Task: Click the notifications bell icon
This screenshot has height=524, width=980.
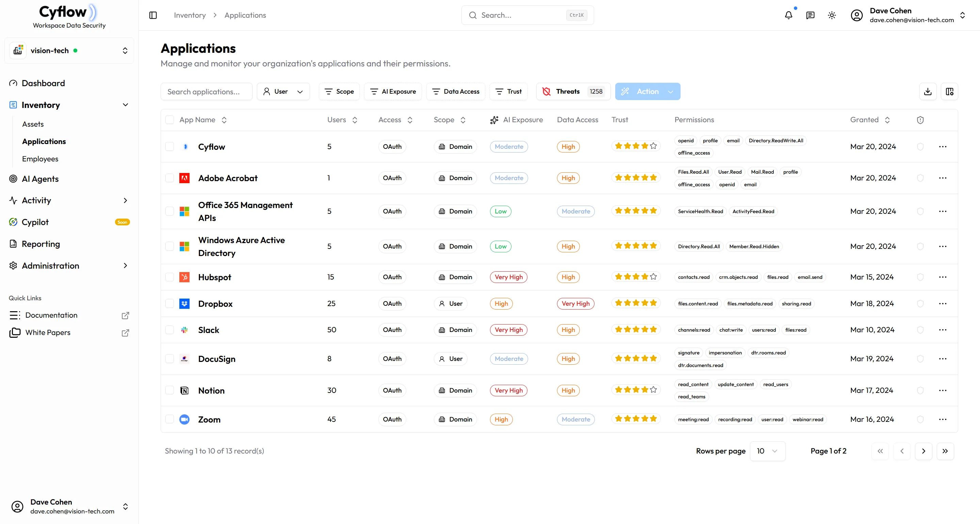Action: (789, 15)
